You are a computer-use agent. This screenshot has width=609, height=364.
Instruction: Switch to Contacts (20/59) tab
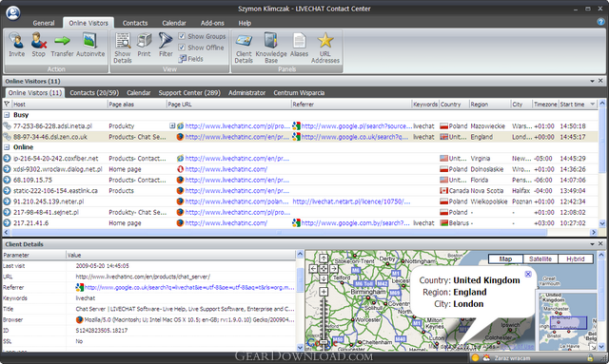pos(94,93)
